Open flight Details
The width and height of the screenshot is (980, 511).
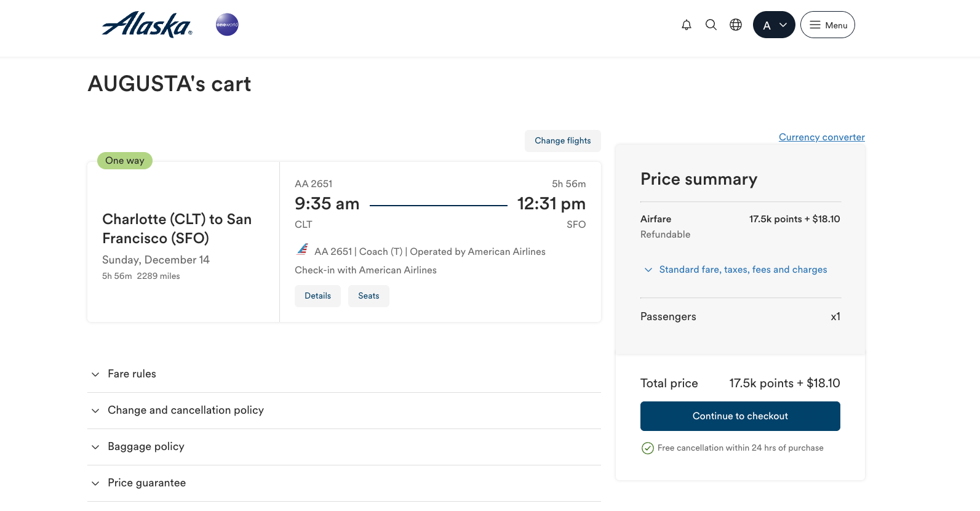(x=317, y=296)
